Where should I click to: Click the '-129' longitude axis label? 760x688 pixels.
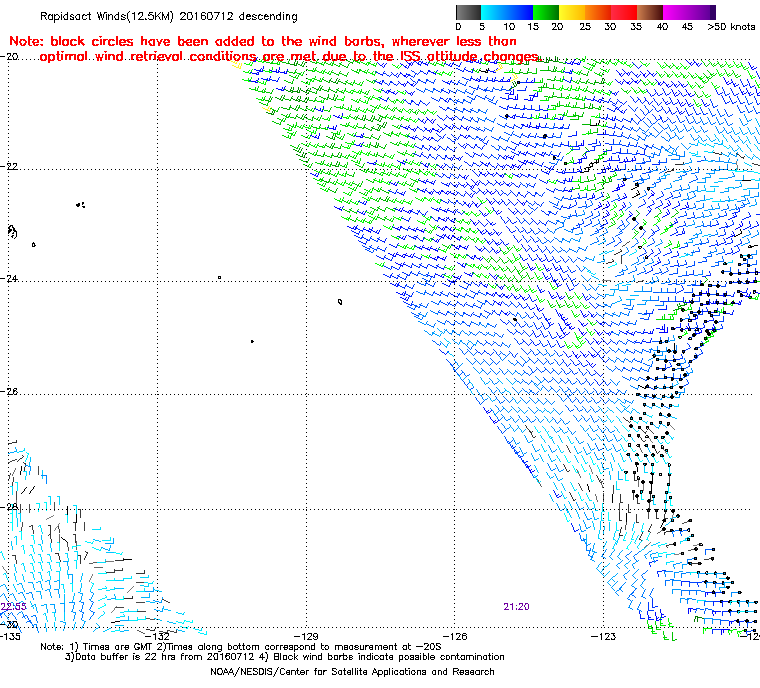tap(306, 636)
